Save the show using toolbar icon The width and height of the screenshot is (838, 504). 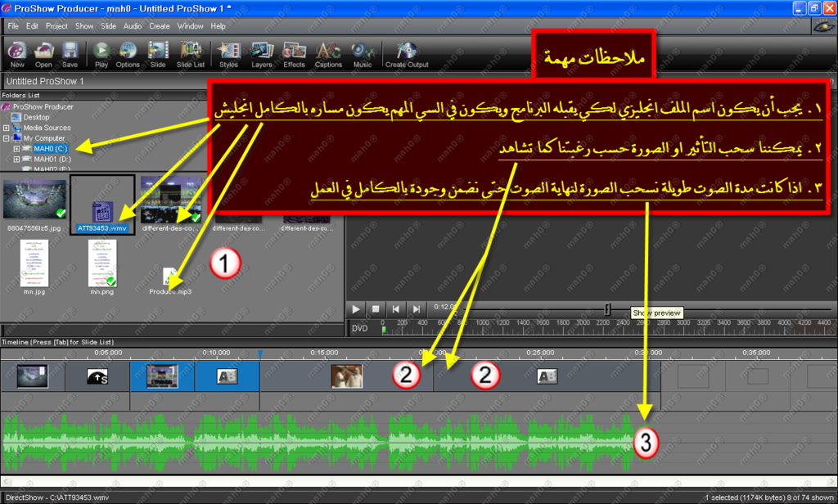tap(70, 51)
